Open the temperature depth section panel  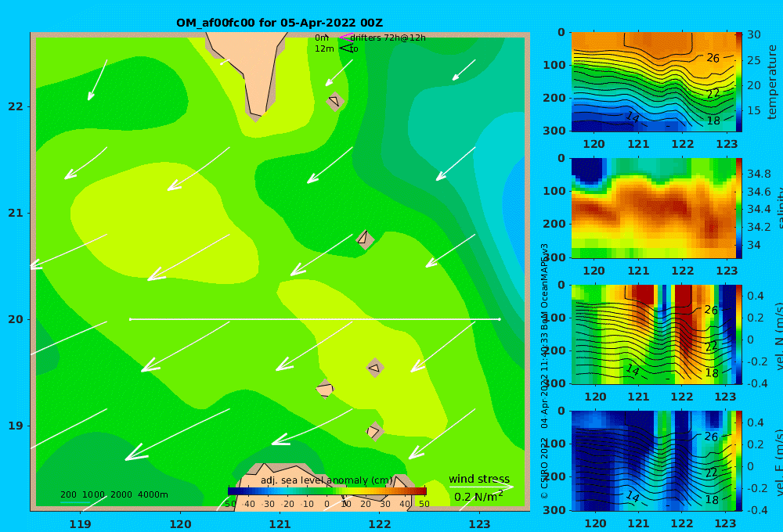click(653, 82)
